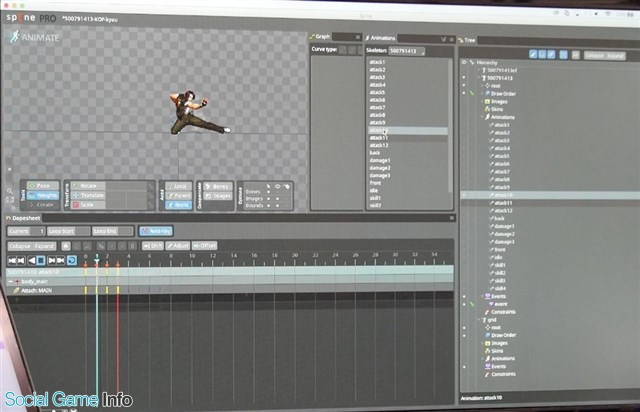
Task: Activate the Translate transform tool
Action: coord(88,195)
